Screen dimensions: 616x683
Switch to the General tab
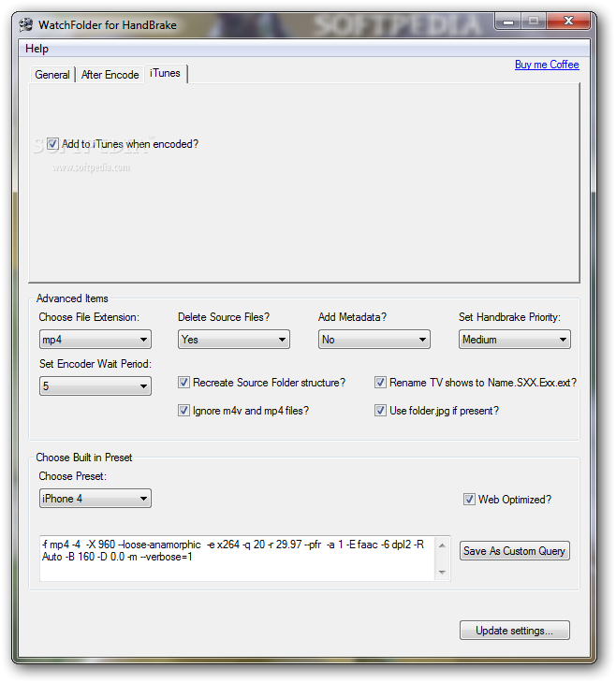(51, 75)
